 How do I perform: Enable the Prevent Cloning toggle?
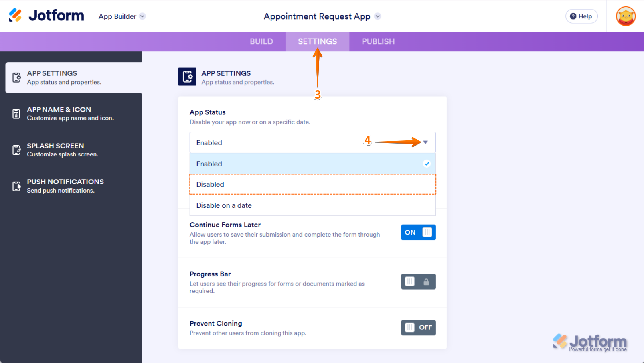418,327
